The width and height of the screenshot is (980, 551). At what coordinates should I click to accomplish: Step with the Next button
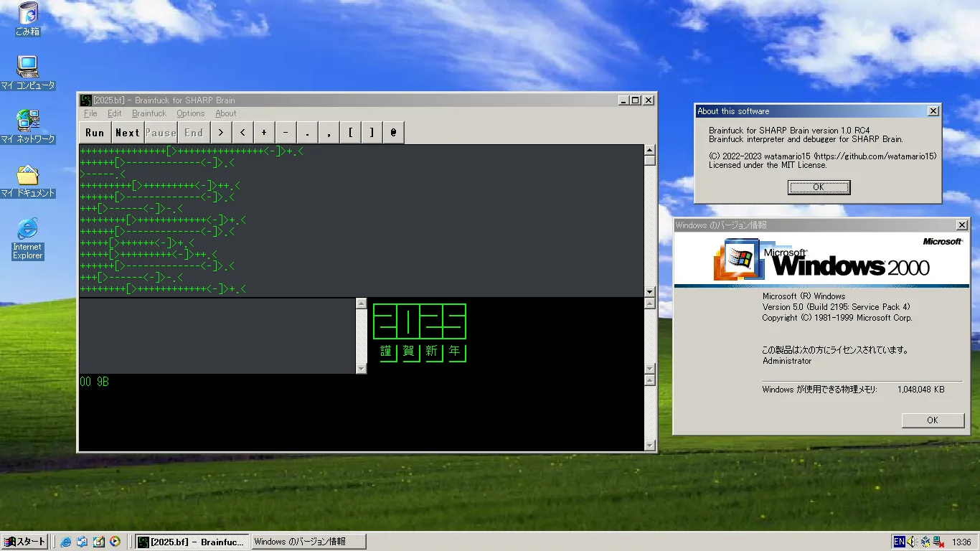point(128,132)
